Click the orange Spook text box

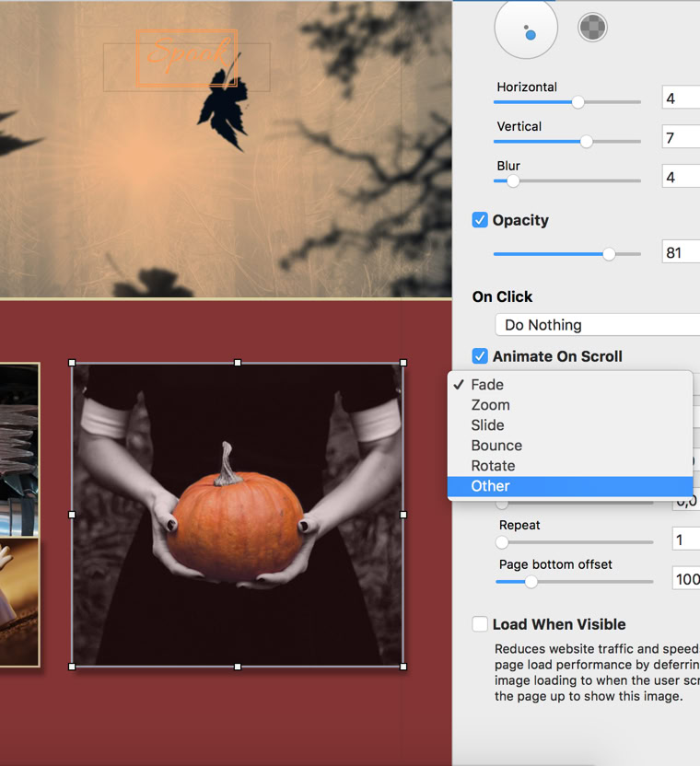187,57
